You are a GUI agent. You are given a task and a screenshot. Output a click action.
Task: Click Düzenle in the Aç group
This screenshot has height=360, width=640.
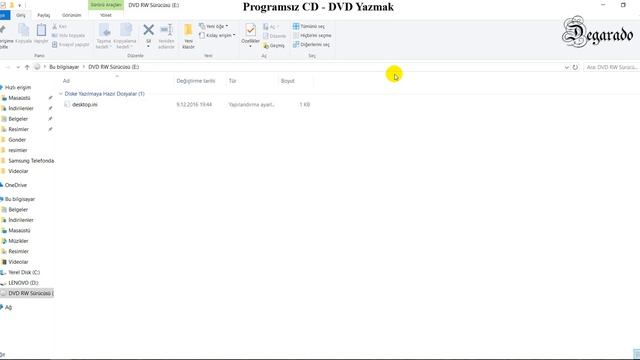[274, 36]
